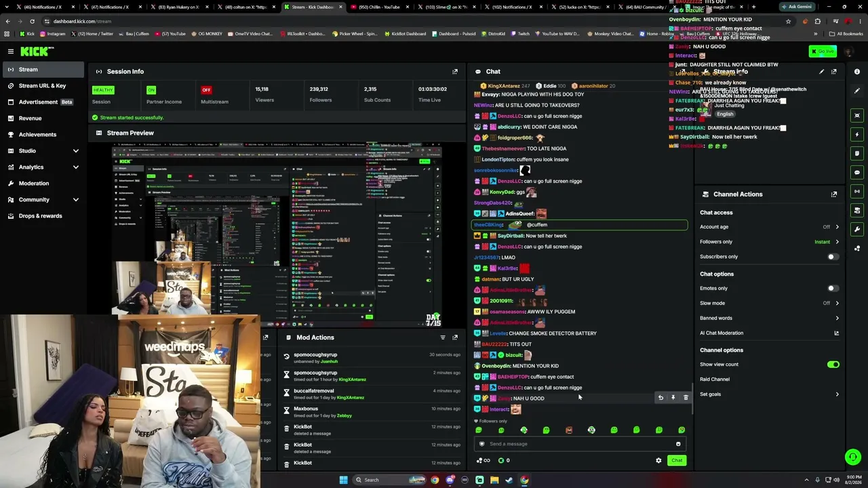Image resolution: width=868 pixels, height=488 pixels.
Task: Open the Twitch bookmark
Action: [x=520, y=33]
